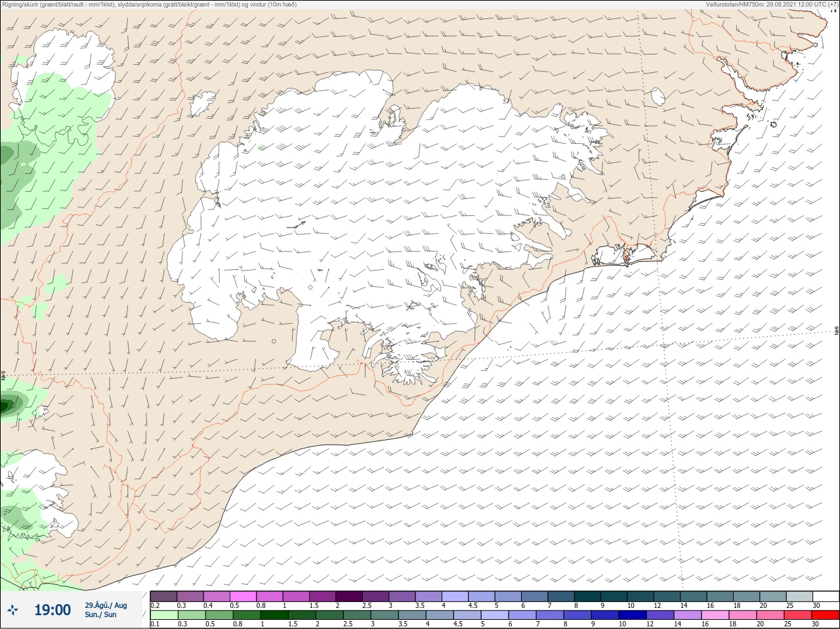Pick the dark purple 2 swatch in upper legend

point(349,596)
